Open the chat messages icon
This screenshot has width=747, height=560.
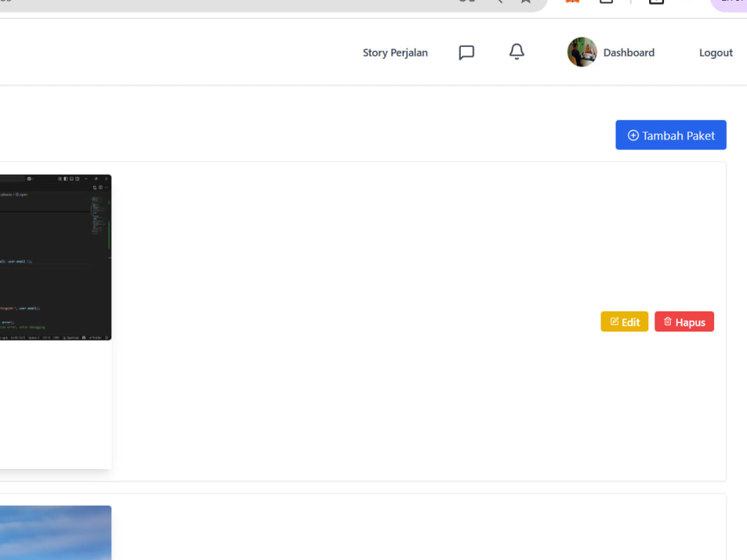466,52
